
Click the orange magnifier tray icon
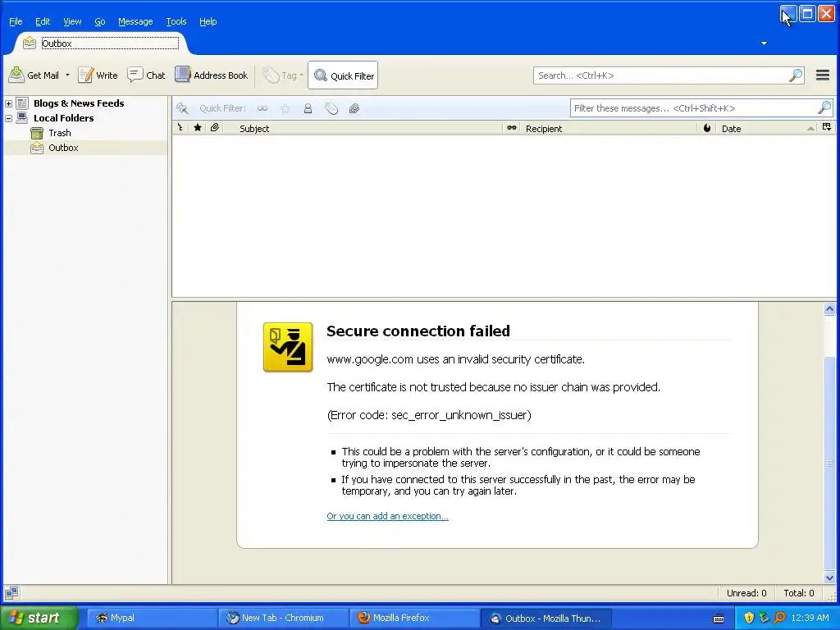tap(779, 618)
